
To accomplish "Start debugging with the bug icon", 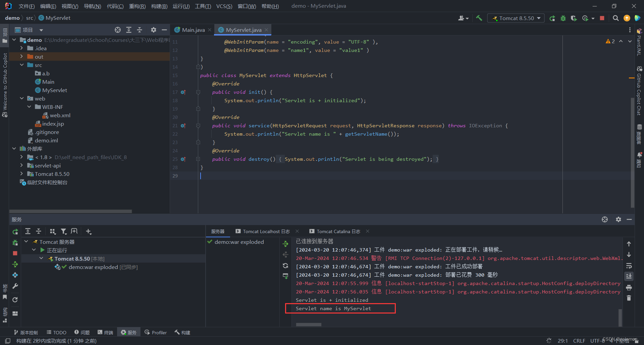I will coord(563,18).
